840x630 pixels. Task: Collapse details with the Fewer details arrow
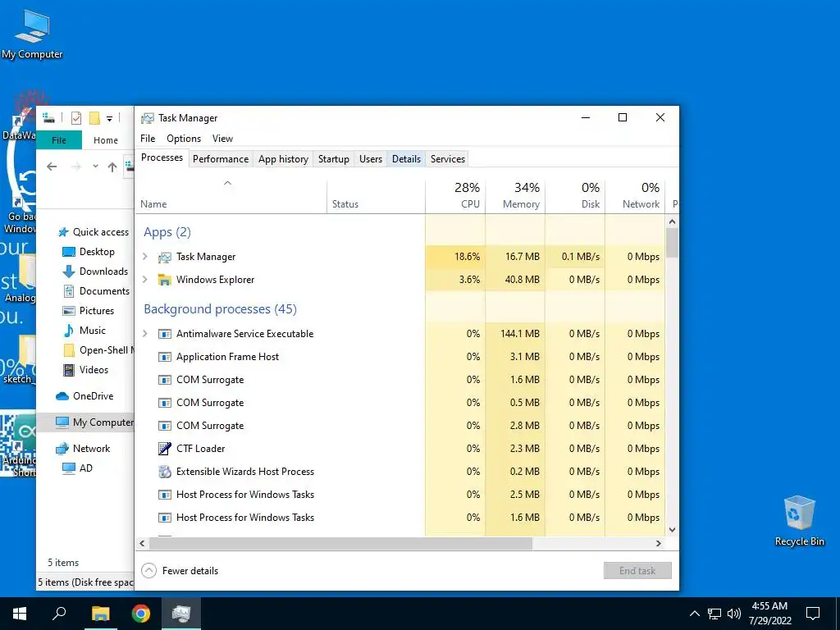point(149,571)
